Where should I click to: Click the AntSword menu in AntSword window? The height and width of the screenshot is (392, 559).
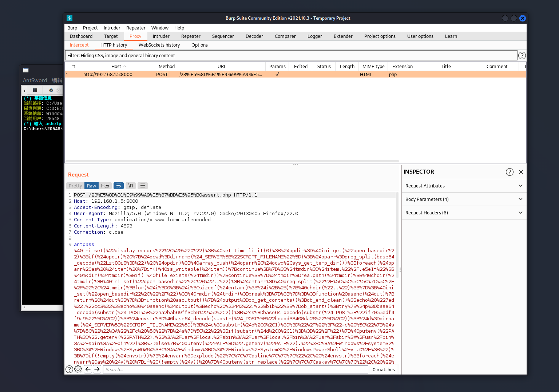pos(35,80)
